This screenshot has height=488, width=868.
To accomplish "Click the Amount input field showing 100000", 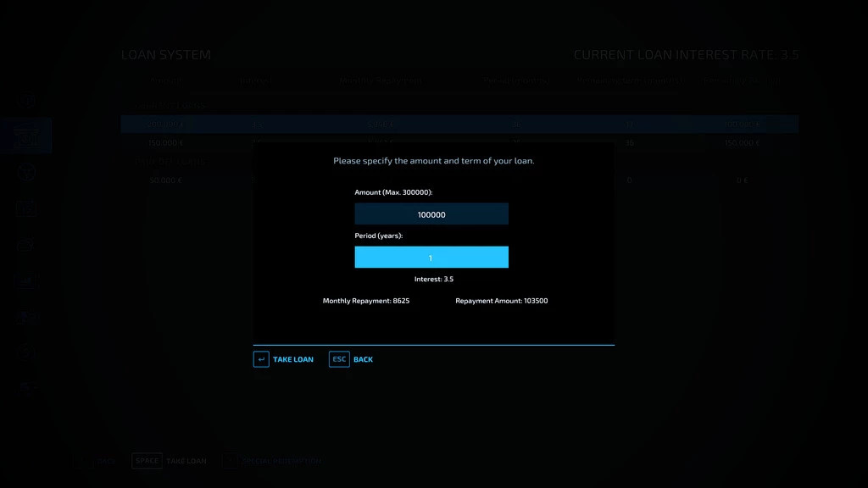I will coord(431,214).
